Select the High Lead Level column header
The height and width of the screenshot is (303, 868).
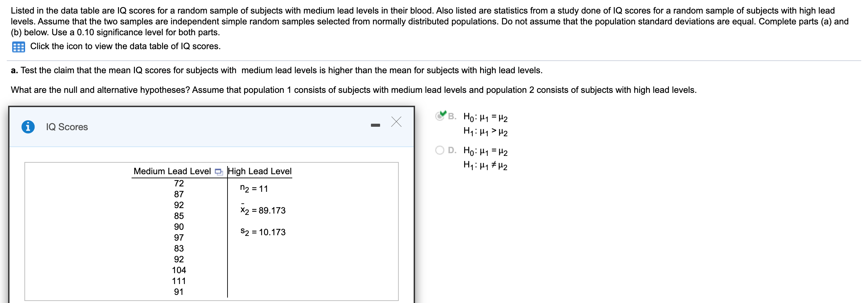pyautogui.click(x=259, y=171)
